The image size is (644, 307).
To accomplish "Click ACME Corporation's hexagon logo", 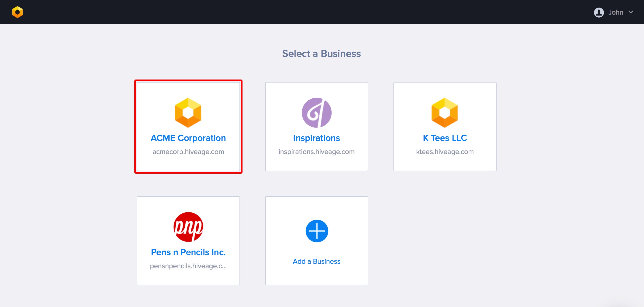I will pos(188,112).
